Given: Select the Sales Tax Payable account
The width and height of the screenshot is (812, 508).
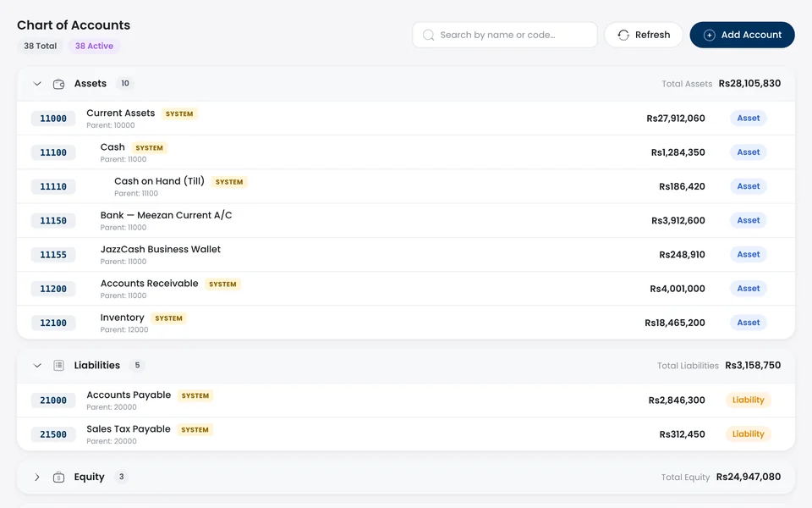Looking at the screenshot, I should point(406,434).
